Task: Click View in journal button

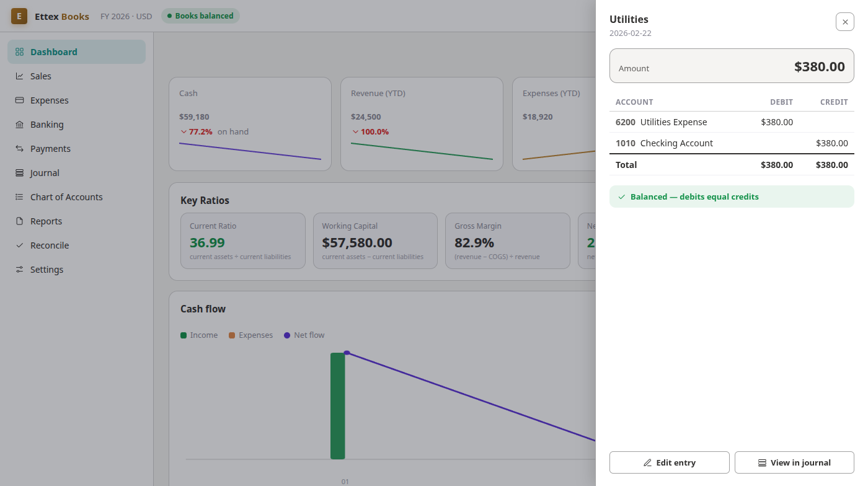Action: click(x=794, y=462)
